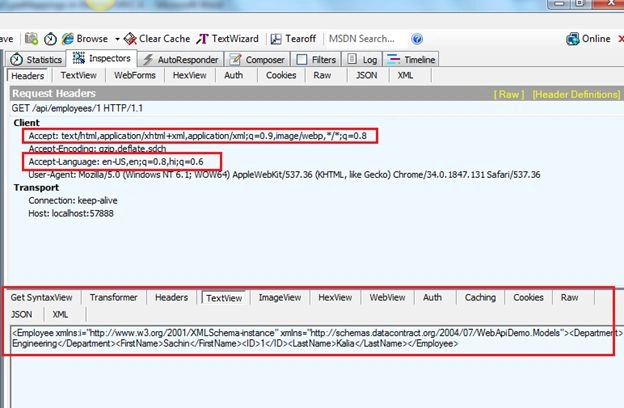Click the [Raw] link in Request Headers bar
This screenshot has width=624, height=408.
pos(509,94)
